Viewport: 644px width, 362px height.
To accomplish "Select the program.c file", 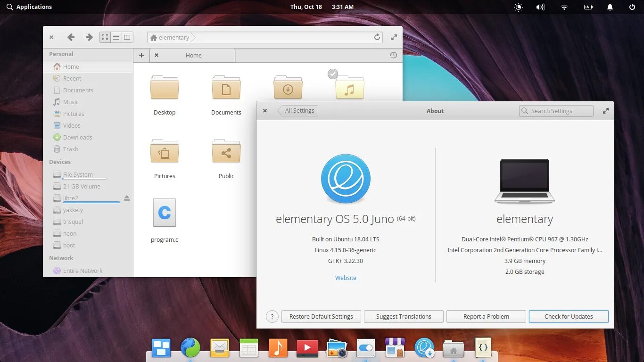I will (x=165, y=213).
